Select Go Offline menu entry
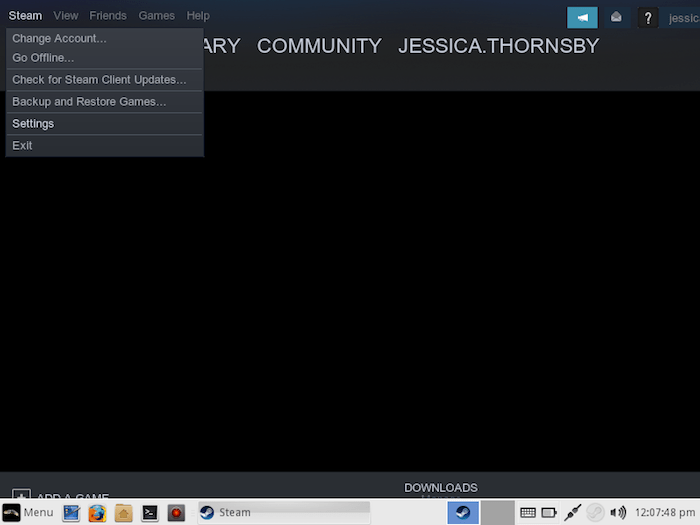Viewport: 700px width, 525px height. (104, 58)
